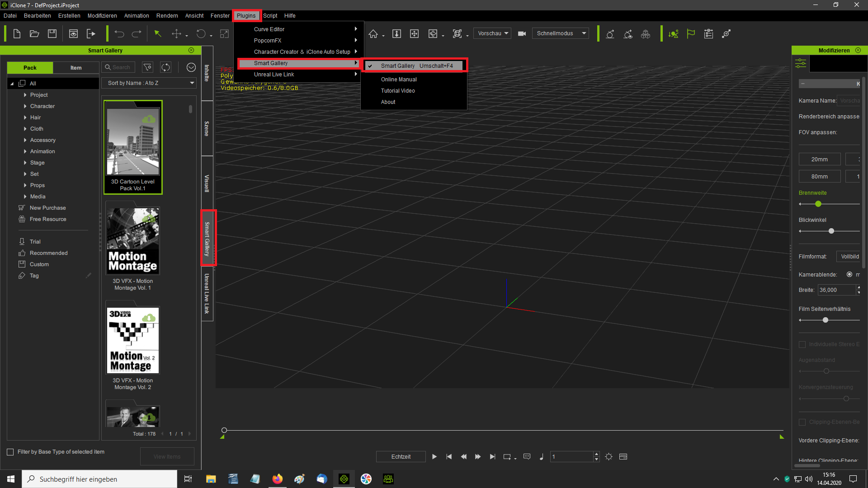868x488 pixels.
Task: Jump to the first frame button
Action: tap(449, 457)
